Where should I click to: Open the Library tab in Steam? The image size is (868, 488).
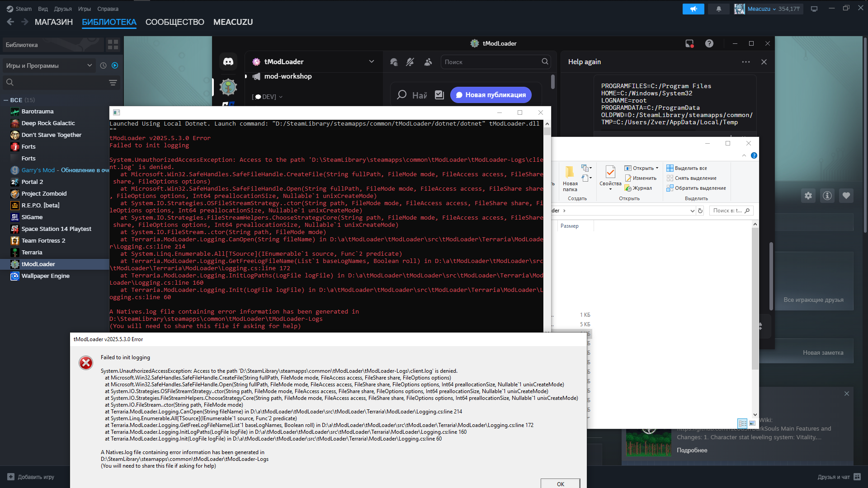(x=109, y=22)
